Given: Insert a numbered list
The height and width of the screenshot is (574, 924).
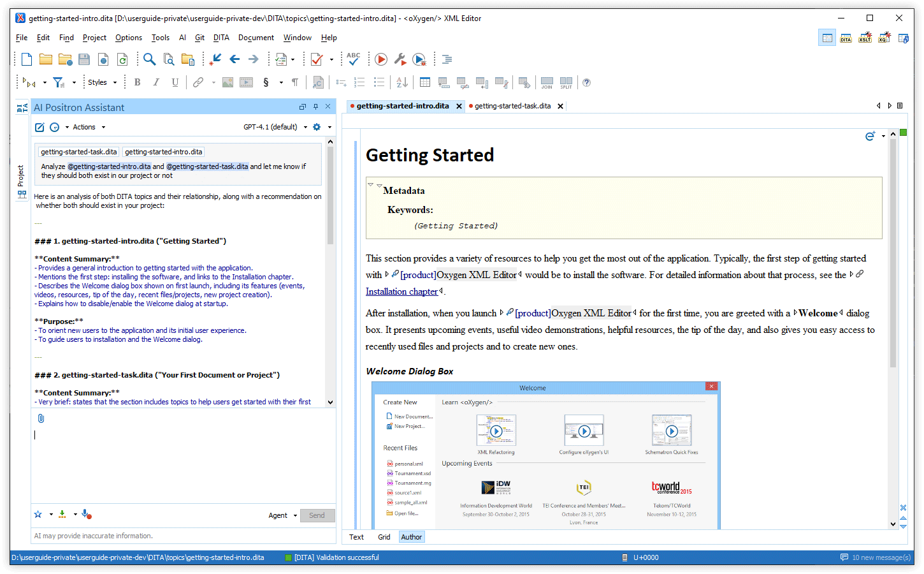Looking at the screenshot, I should pos(359,82).
